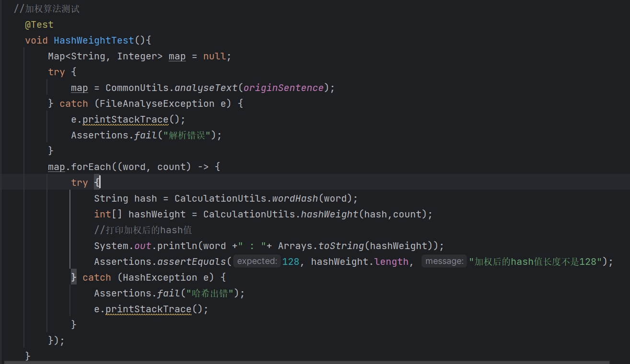Click the int[] type declaration

[x=108, y=214]
